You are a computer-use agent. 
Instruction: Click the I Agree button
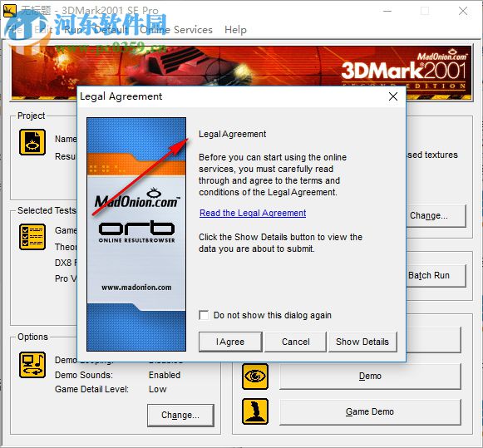tap(230, 342)
